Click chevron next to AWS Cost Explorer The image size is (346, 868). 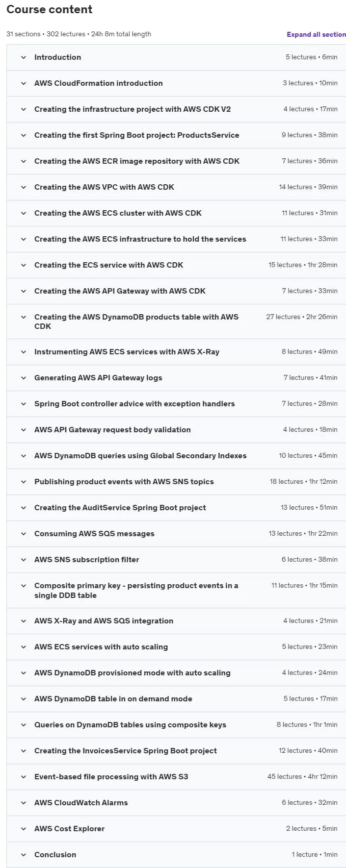(x=24, y=829)
